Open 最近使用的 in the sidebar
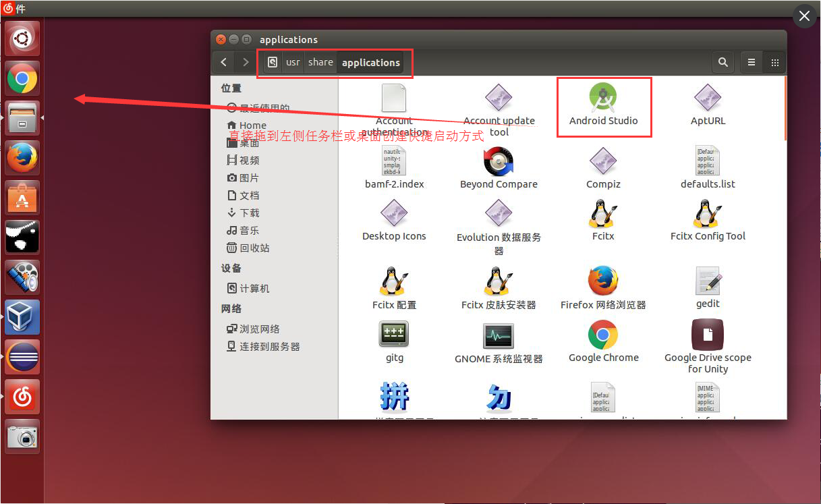821x504 pixels. pos(258,108)
